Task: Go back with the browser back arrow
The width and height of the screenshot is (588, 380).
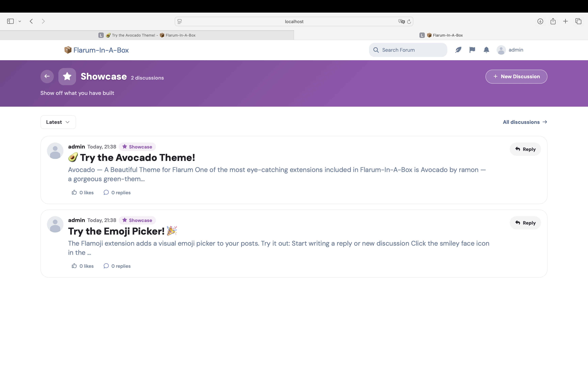Action: point(31,21)
